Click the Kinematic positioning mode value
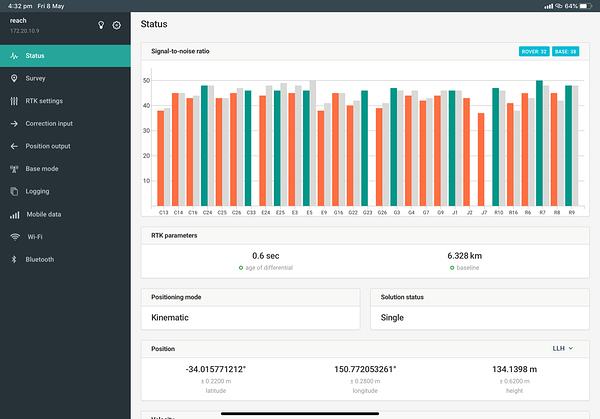 tap(170, 318)
